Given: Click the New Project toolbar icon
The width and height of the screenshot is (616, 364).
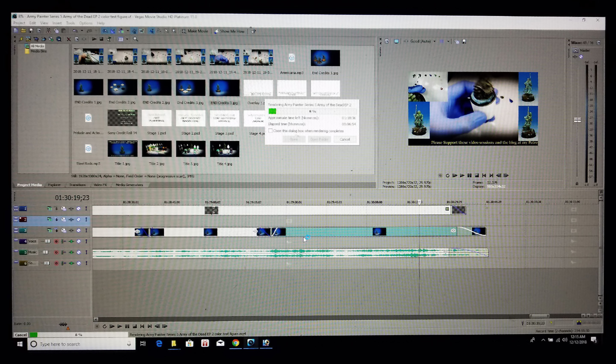Looking at the screenshot, I should [x=16, y=31].
